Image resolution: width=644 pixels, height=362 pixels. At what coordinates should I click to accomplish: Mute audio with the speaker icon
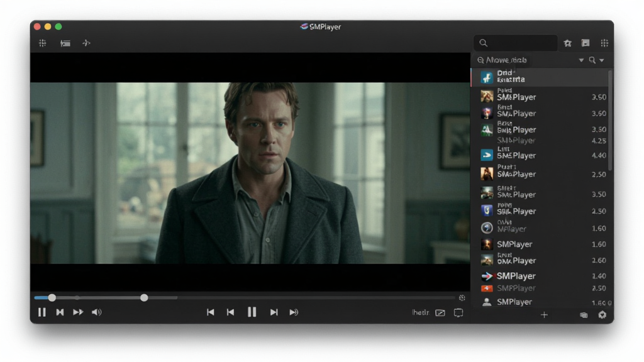click(96, 312)
